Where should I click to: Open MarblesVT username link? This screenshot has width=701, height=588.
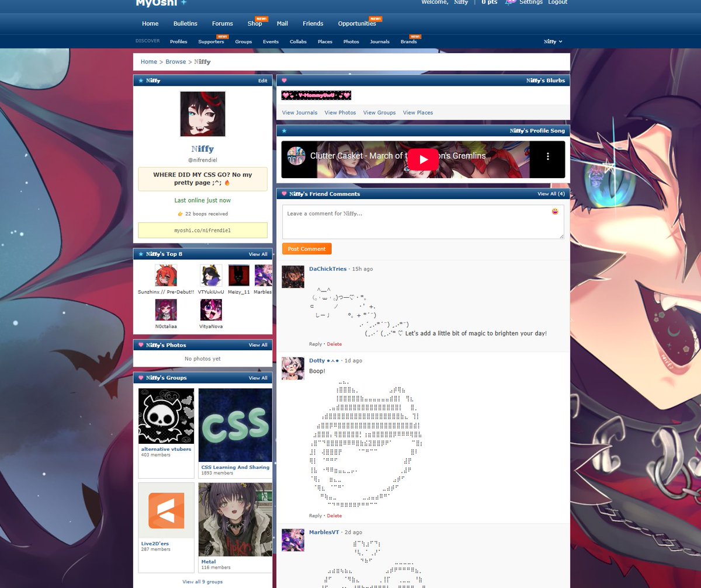coord(324,532)
